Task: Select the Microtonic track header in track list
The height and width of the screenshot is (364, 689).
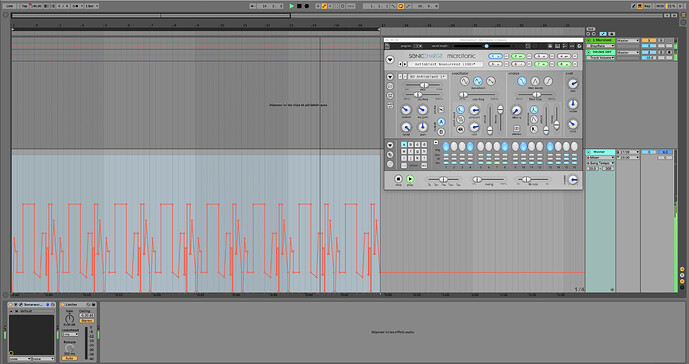Action: point(600,40)
